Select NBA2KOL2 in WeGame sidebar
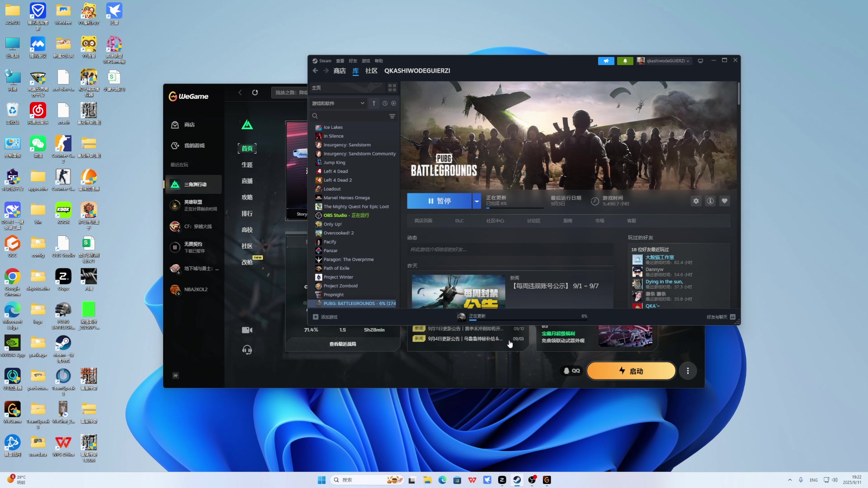 194,289
